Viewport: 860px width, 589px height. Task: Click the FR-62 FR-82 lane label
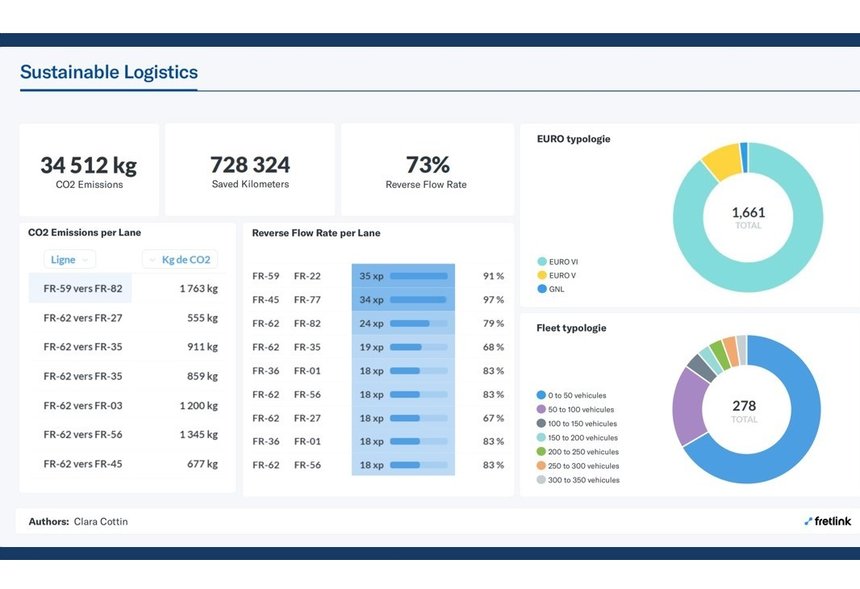pyautogui.click(x=286, y=324)
